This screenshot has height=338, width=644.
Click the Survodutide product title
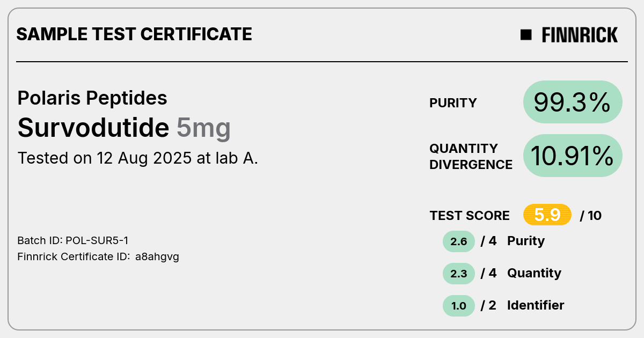coord(93,128)
